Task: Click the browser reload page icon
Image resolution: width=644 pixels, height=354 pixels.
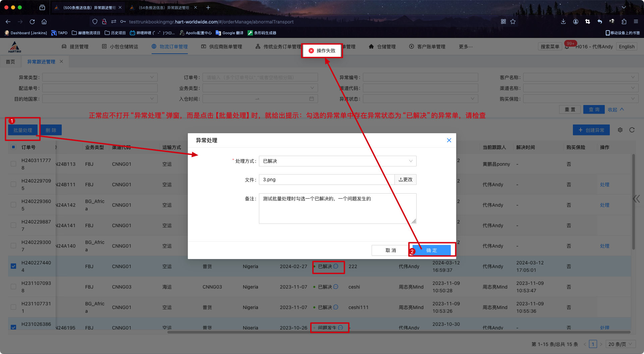Action: tap(32, 22)
